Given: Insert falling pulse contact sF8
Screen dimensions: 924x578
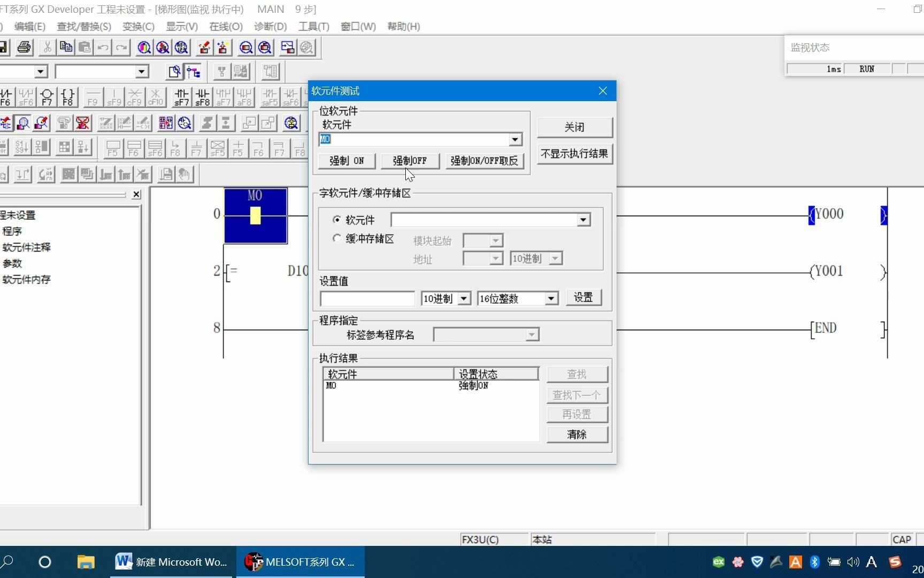Looking at the screenshot, I should (x=202, y=97).
